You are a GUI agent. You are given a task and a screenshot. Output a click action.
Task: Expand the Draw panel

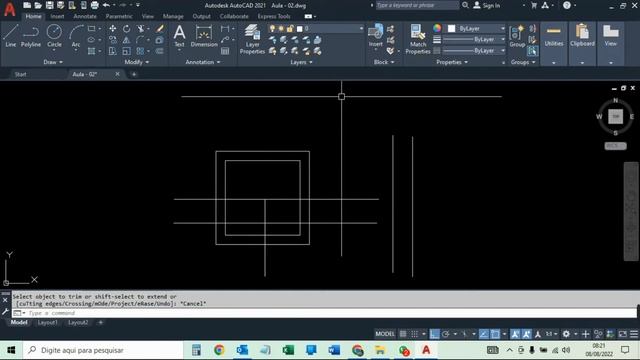53,62
